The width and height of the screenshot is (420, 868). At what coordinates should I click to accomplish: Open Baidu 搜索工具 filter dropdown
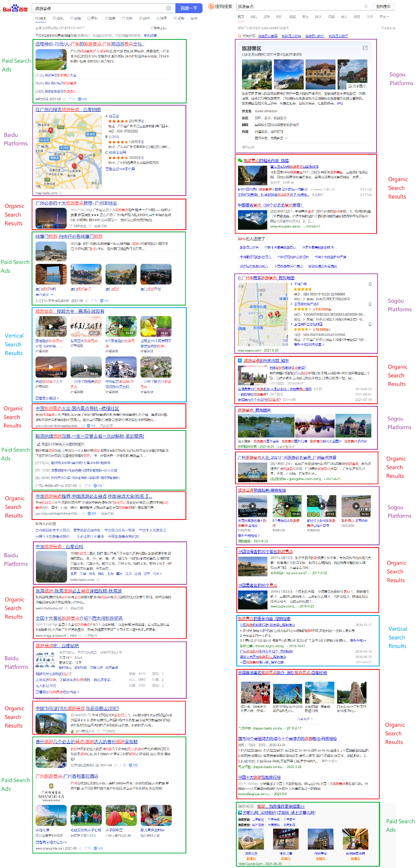click(x=158, y=28)
